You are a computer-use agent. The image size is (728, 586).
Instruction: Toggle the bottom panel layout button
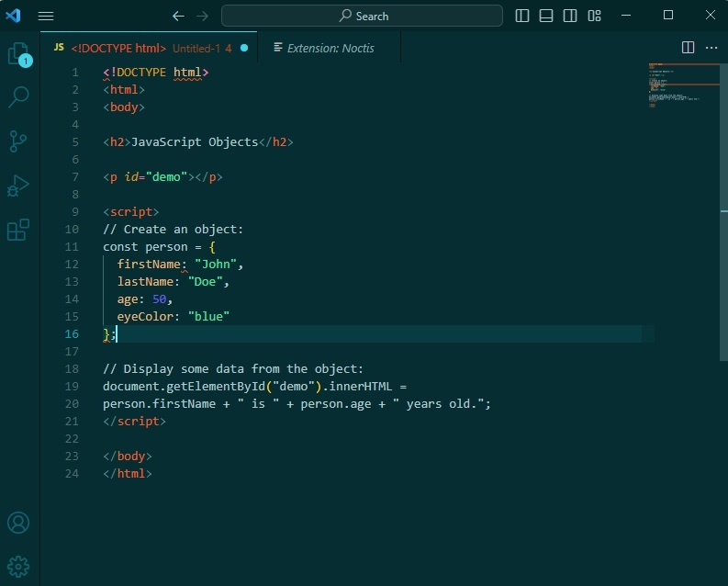[546, 16]
